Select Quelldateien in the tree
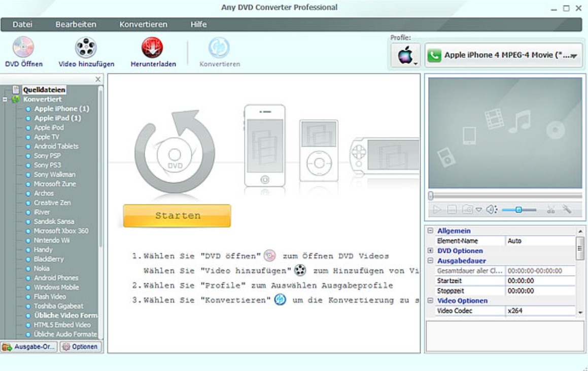Image resolution: width=588 pixels, height=371 pixels. click(x=44, y=90)
